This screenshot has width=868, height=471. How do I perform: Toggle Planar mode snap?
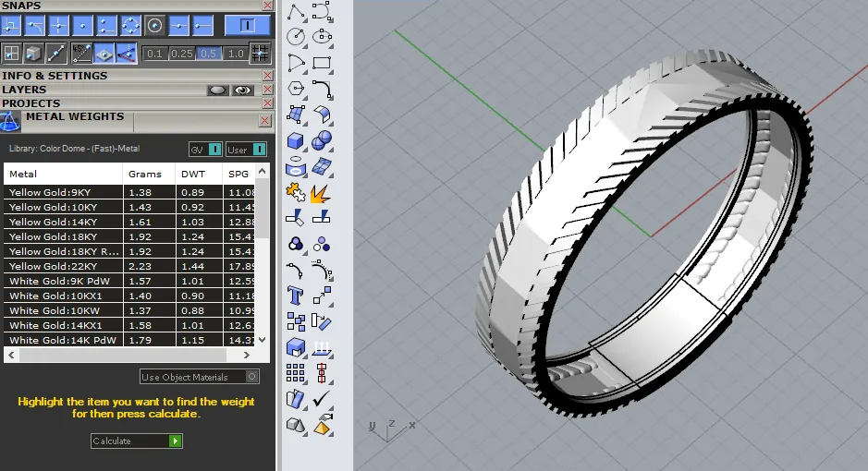coord(104,53)
